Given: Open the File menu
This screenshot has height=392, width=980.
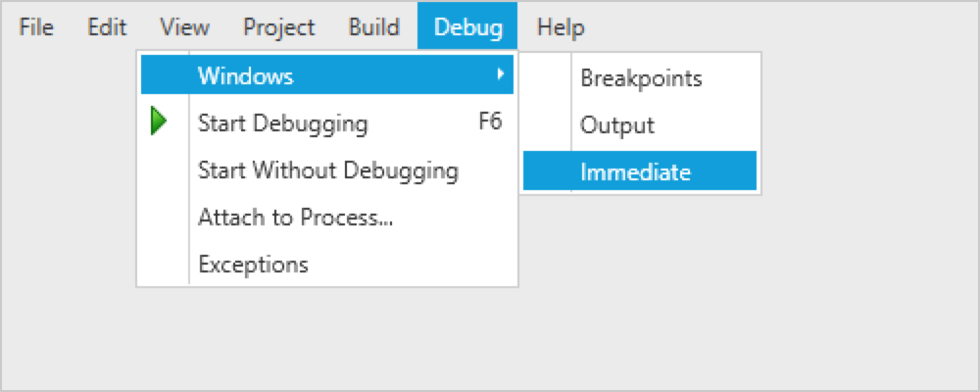Looking at the screenshot, I should [36, 27].
